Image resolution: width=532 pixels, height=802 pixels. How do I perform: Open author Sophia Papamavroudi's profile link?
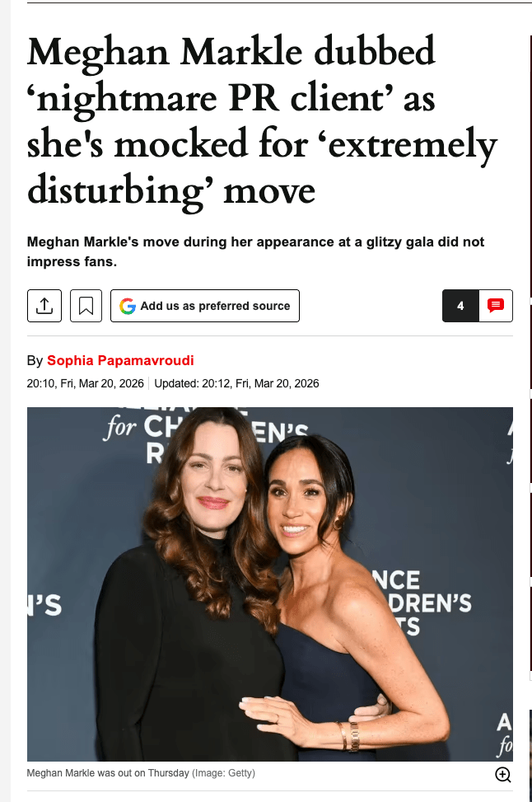pos(120,360)
